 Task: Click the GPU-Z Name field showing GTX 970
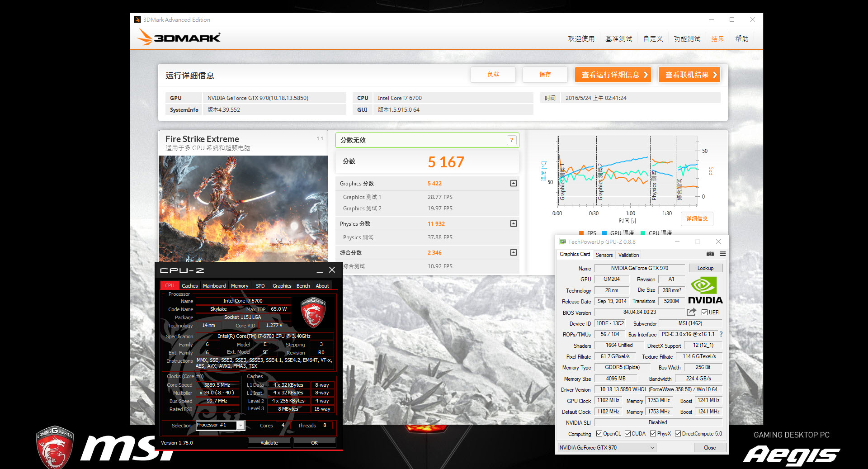(x=639, y=268)
